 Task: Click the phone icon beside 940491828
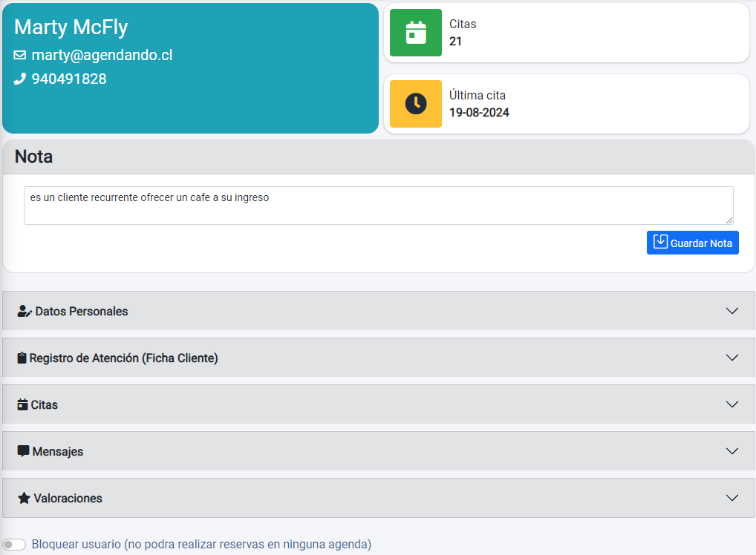pyautogui.click(x=20, y=79)
